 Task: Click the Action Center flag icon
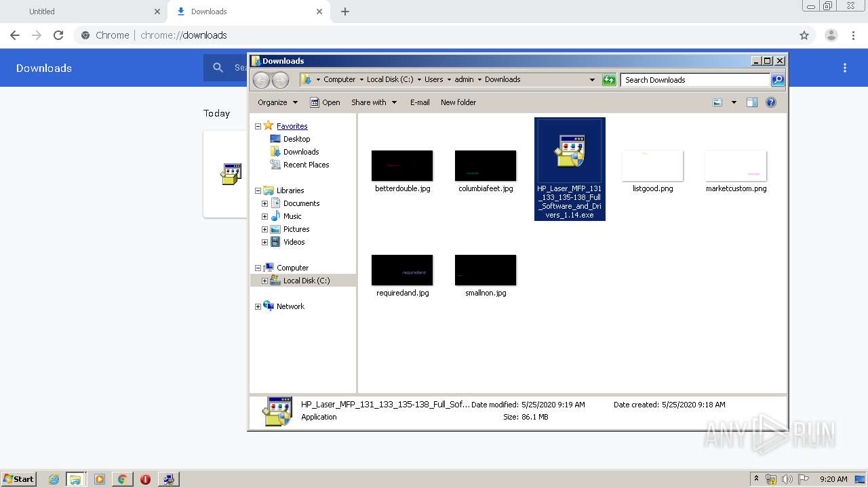(x=804, y=479)
